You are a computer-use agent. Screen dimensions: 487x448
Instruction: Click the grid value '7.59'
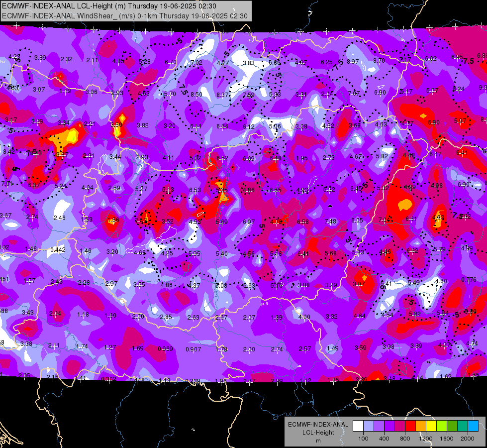click(x=249, y=95)
